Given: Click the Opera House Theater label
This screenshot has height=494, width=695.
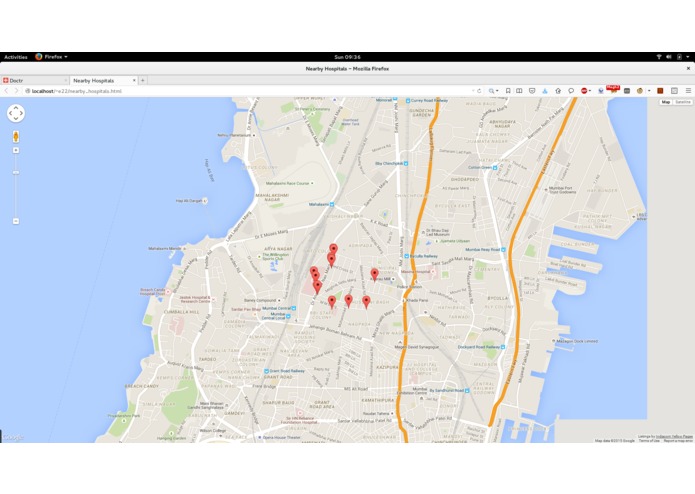Looking at the screenshot, I should [281, 437].
